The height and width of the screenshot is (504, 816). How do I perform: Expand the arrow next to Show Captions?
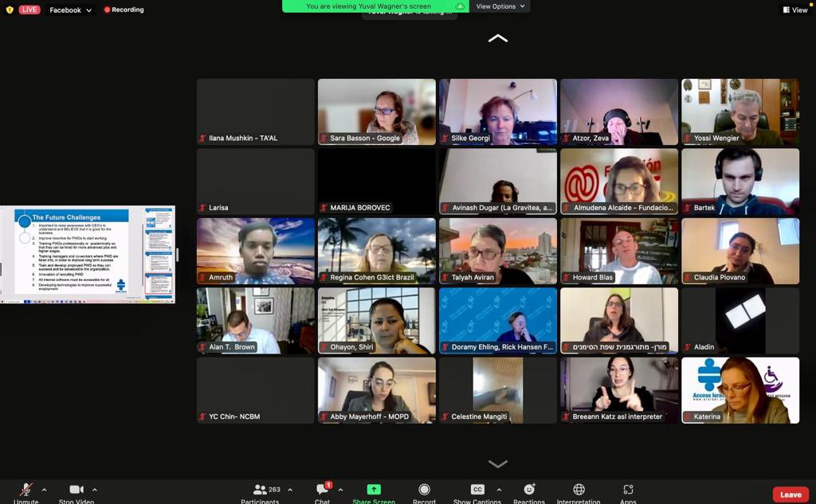pos(499,490)
